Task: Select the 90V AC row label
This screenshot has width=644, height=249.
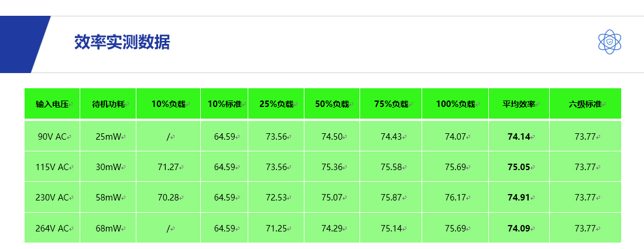Action: [52, 137]
